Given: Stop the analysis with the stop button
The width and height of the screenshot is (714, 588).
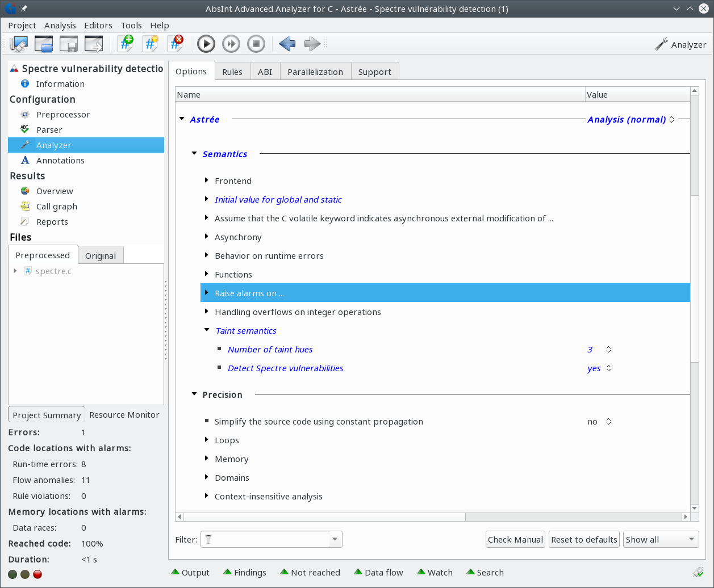Looking at the screenshot, I should pos(256,44).
